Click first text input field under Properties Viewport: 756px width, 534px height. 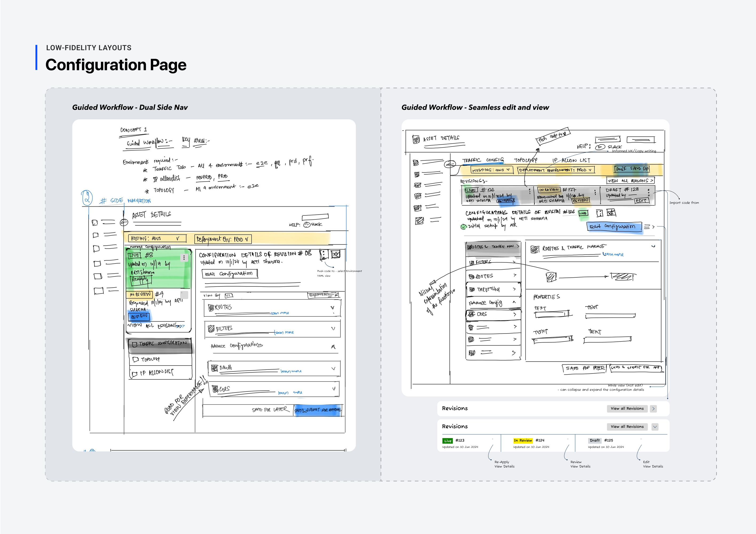(x=552, y=315)
